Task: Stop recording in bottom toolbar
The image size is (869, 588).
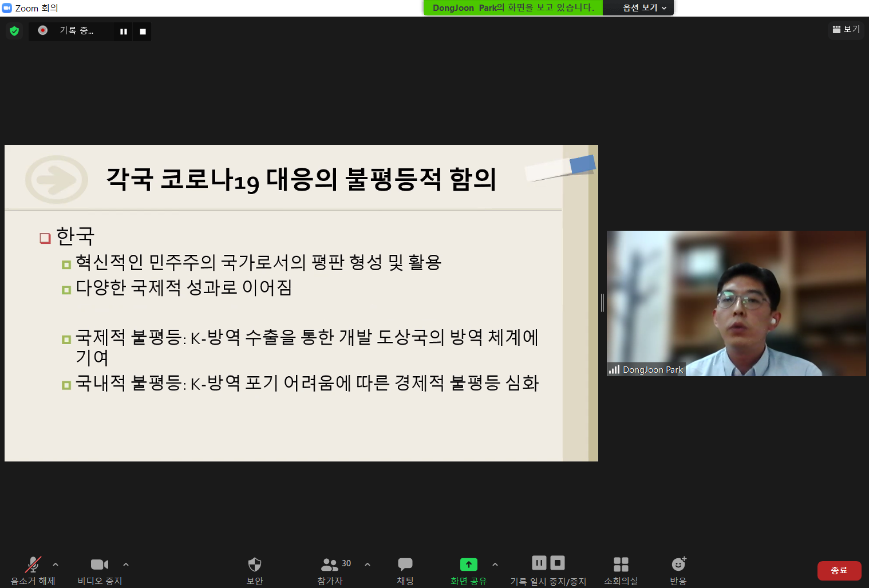Action: (558, 563)
